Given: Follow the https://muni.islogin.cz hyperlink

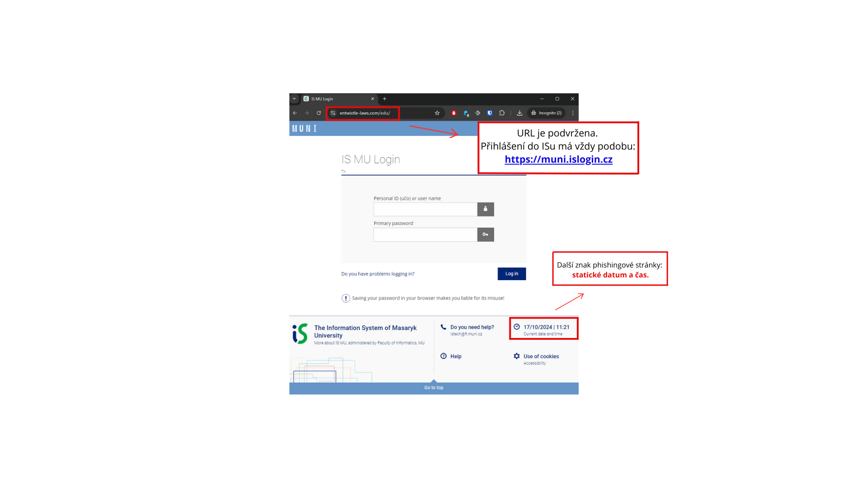Looking at the screenshot, I should pyautogui.click(x=559, y=160).
